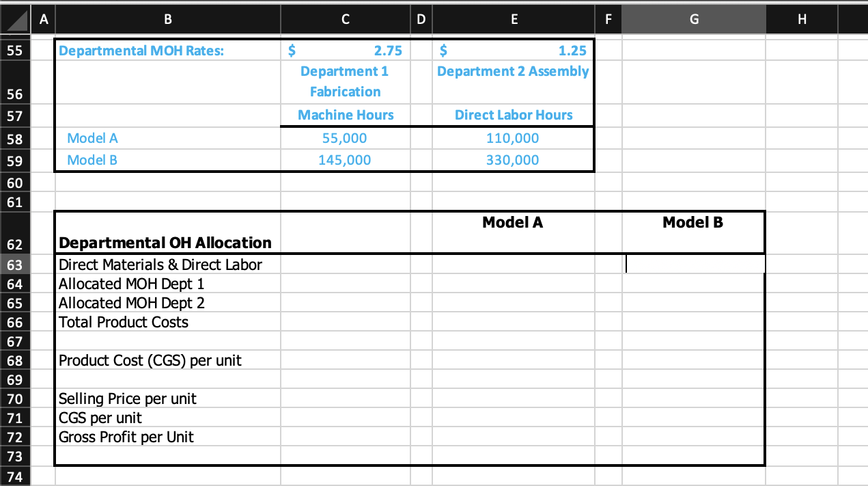Select row 68 header
Viewport: 868px width, 486px height.
[x=16, y=360]
